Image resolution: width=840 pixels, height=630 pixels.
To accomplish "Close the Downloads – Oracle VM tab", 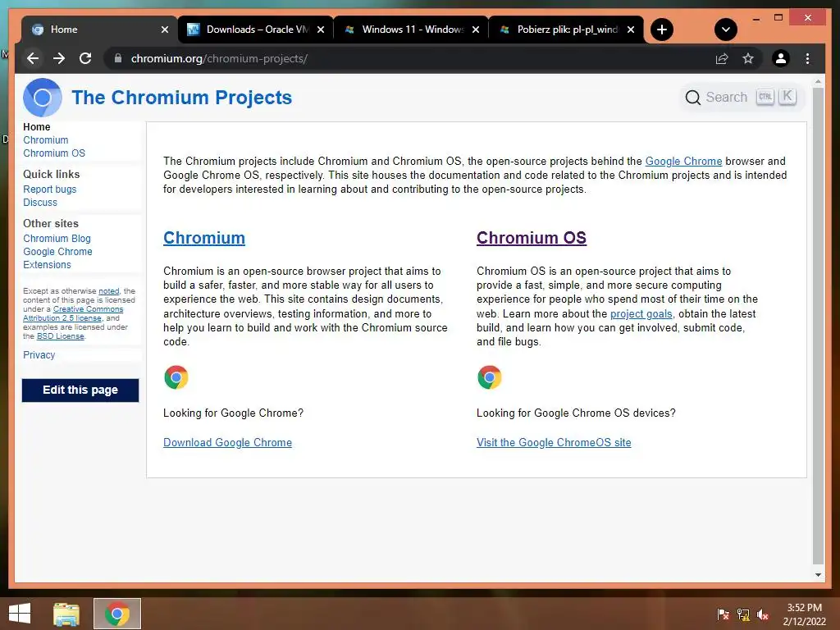I will tap(321, 30).
